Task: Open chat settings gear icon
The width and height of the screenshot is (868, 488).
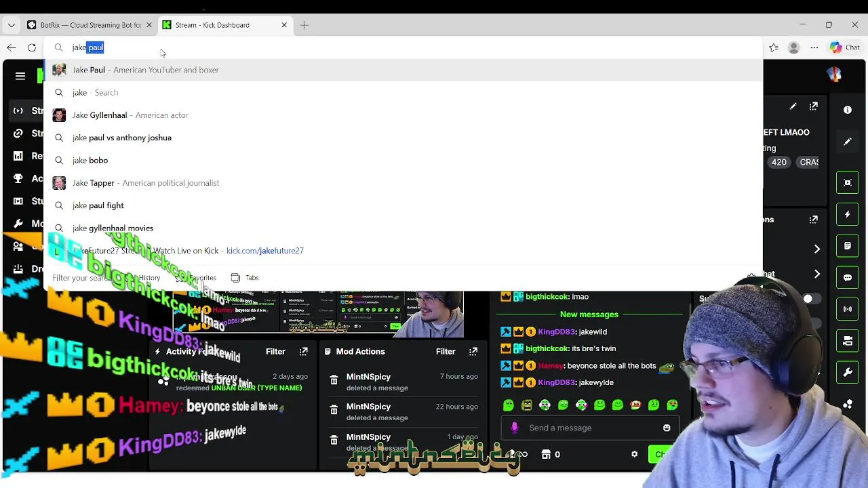Action: point(635,454)
